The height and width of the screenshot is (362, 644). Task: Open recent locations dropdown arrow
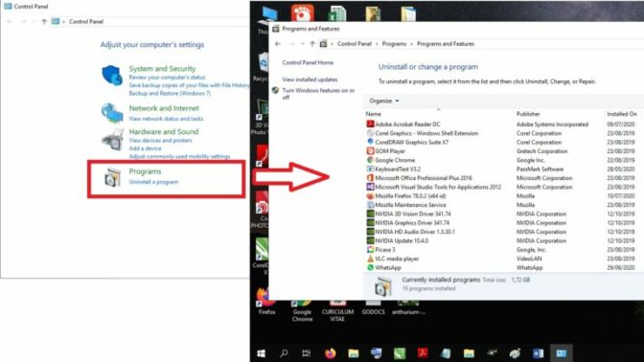click(303, 43)
